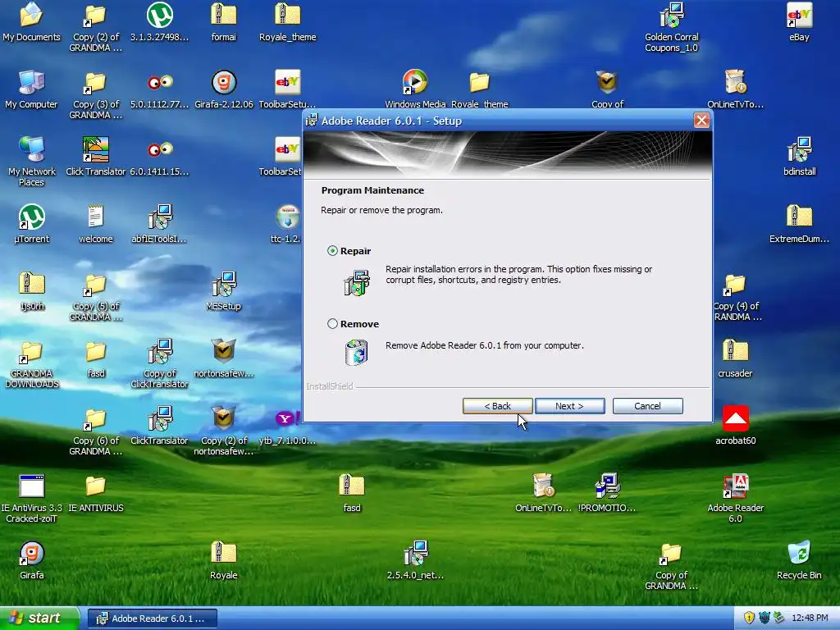Click the taskbar clock showing 12:48 PM
The width and height of the screenshot is (840, 630).
[810, 619]
